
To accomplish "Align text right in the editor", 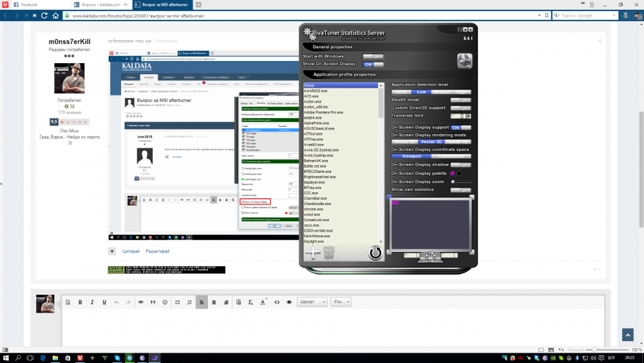I will click(x=226, y=302).
